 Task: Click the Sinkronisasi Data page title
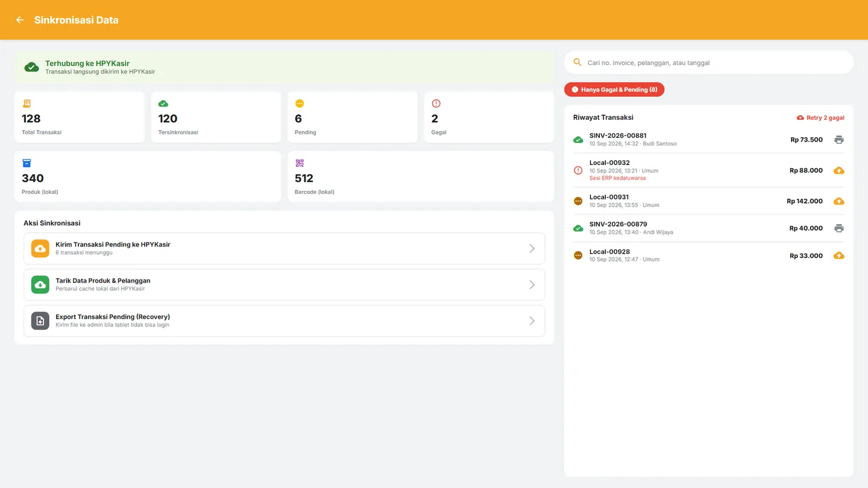[x=77, y=20]
